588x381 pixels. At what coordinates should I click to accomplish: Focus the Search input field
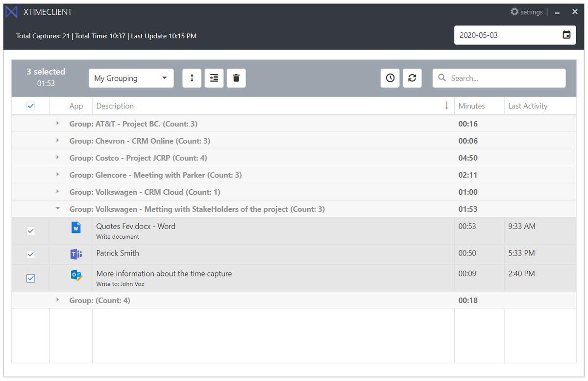[x=499, y=78]
